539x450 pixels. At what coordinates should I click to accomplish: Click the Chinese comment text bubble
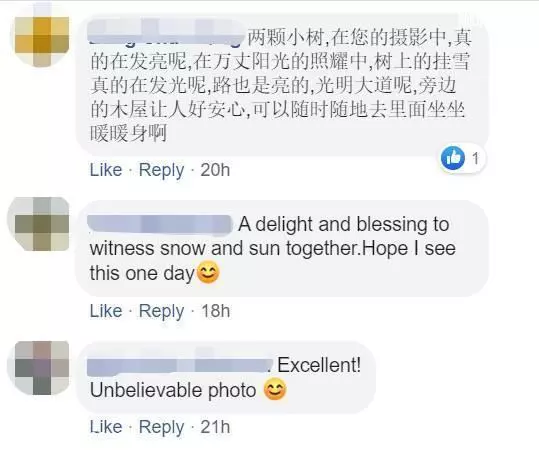(x=282, y=84)
